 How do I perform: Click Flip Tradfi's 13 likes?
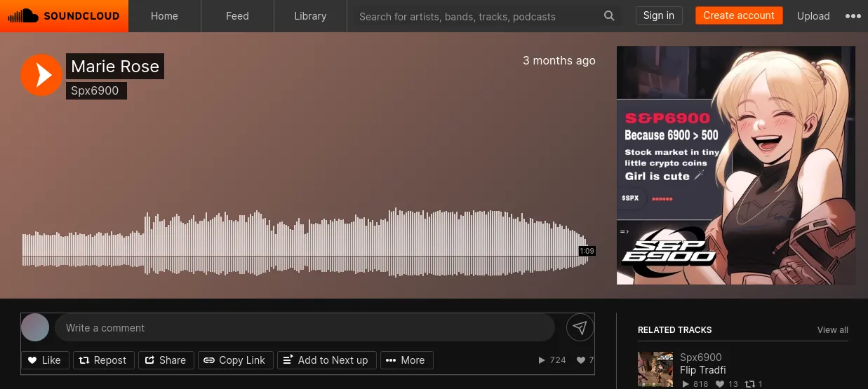click(727, 384)
